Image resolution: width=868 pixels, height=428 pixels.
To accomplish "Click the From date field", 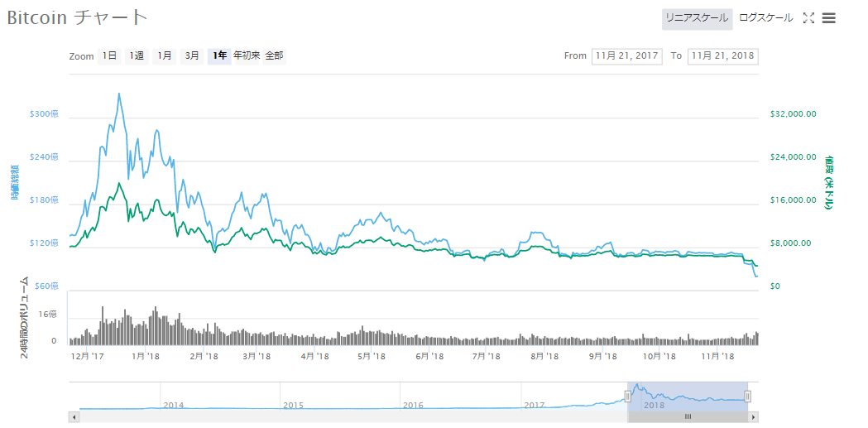I will (x=626, y=56).
